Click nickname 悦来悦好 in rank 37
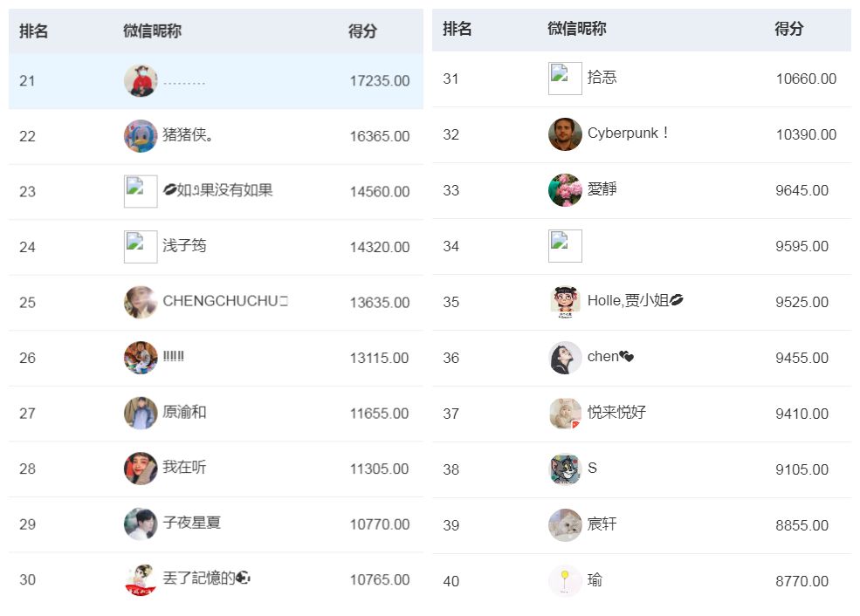This screenshot has width=860, height=616. [616, 413]
